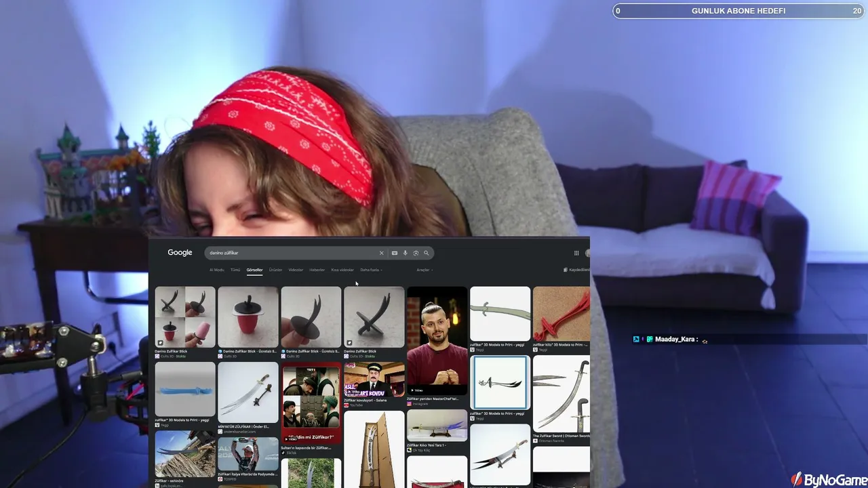
Task: Open the uniformed man with cap thumbnail
Action: (x=374, y=380)
